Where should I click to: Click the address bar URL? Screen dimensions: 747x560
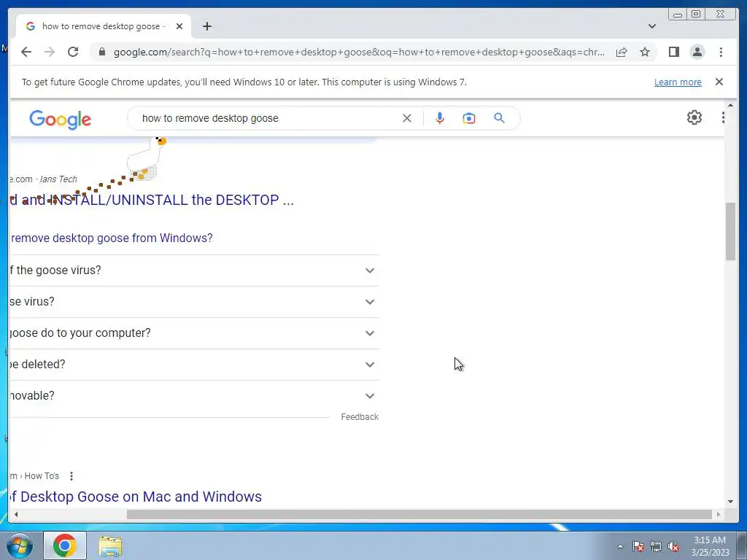[x=359, y=52]
